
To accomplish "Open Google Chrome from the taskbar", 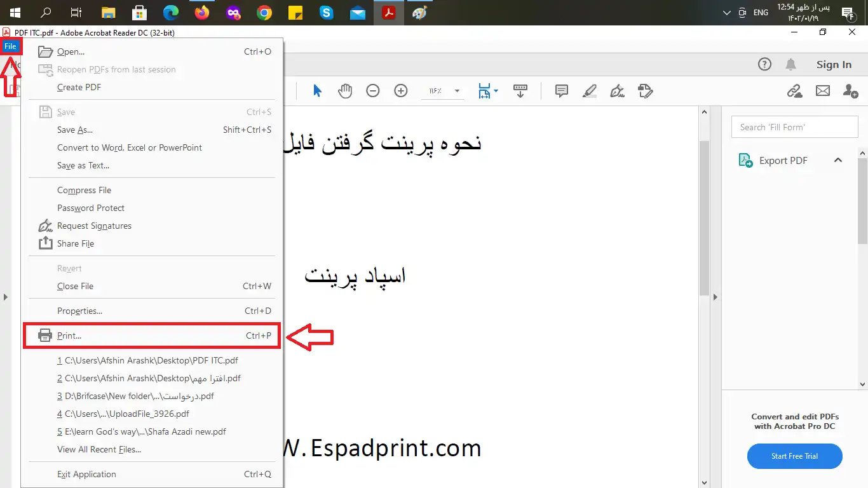I will coord(264,13).
